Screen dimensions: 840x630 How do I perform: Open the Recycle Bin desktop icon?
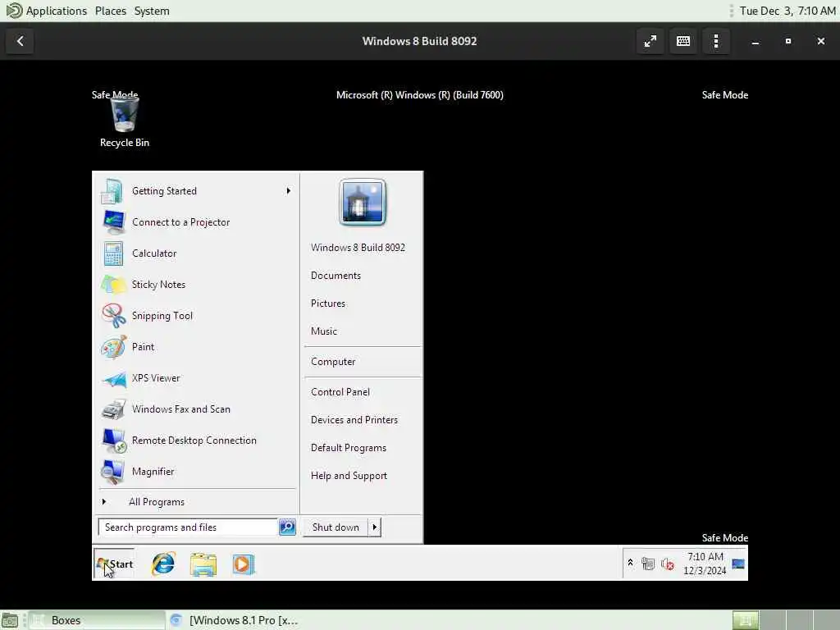tap(125, 122)
